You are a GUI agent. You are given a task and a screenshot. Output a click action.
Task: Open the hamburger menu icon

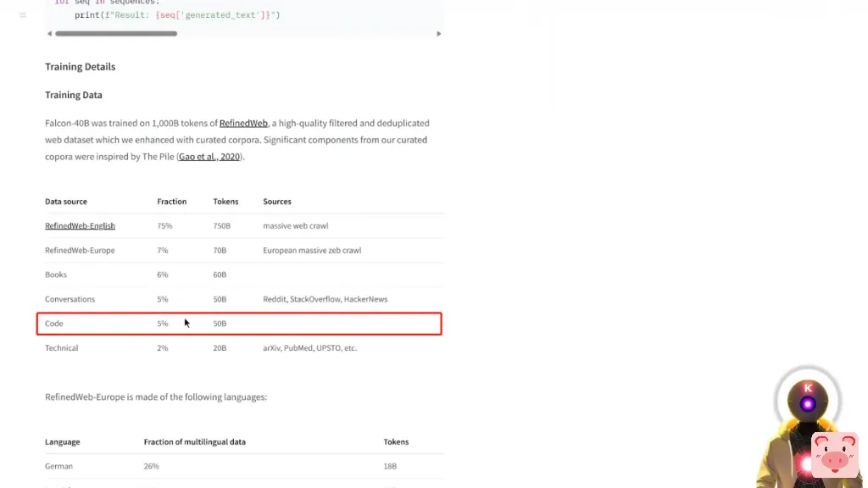click(x=23, y=15)
